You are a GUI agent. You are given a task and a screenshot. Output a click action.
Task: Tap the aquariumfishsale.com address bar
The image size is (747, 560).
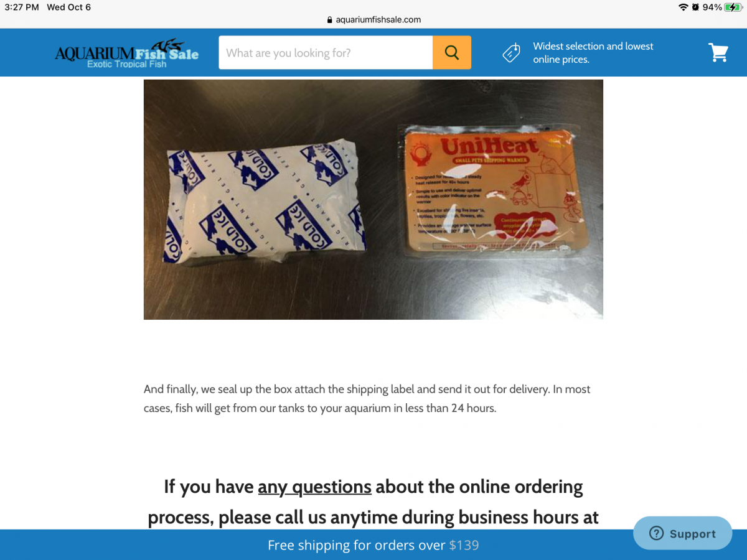click(x=374, y=20)
